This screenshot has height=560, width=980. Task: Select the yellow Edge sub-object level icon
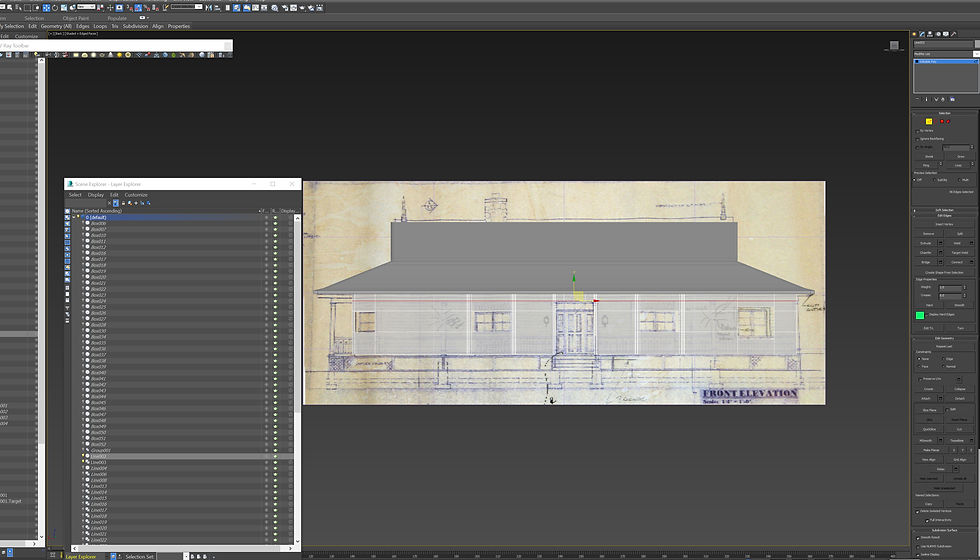[x=929, y=121]
